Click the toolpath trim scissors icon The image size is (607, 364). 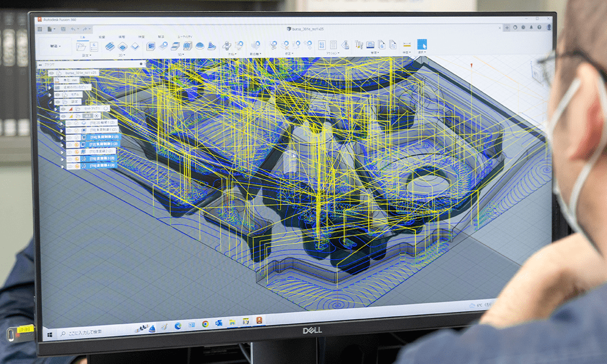pyautogui.click(x=273, y=45)
